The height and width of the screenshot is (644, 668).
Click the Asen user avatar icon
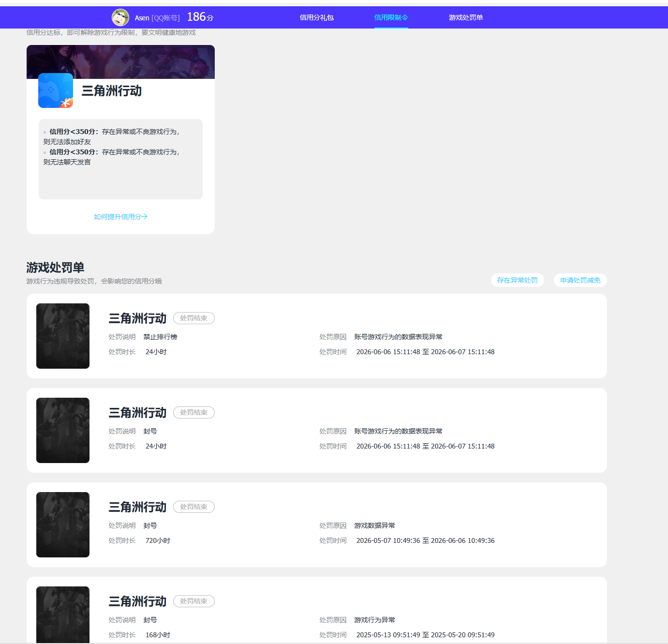coord(120,17)
